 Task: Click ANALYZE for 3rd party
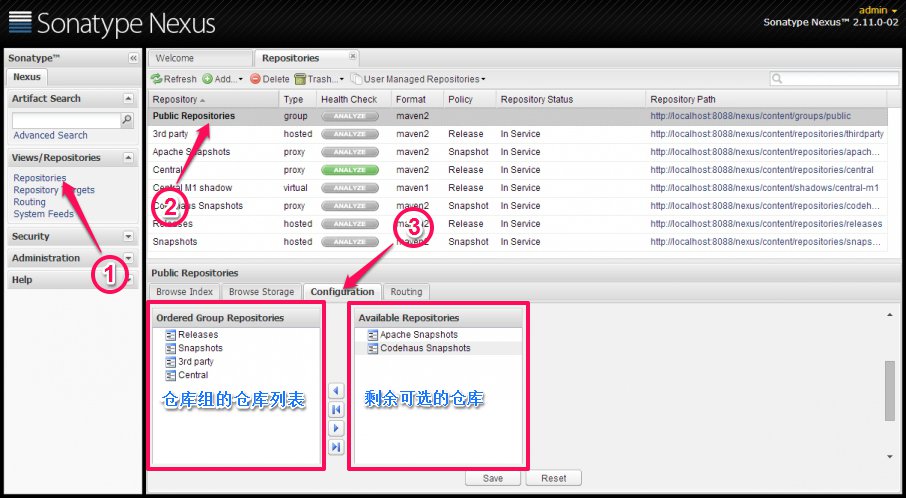point(350,134)
